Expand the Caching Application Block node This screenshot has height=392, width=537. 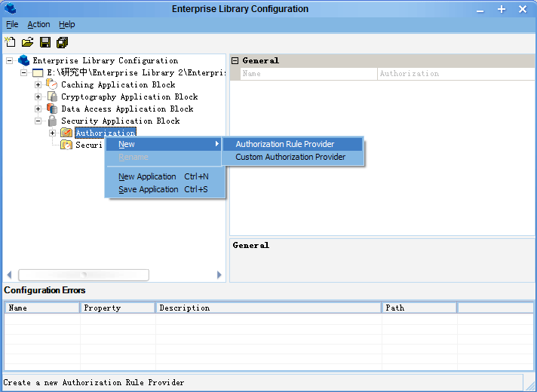38,84
